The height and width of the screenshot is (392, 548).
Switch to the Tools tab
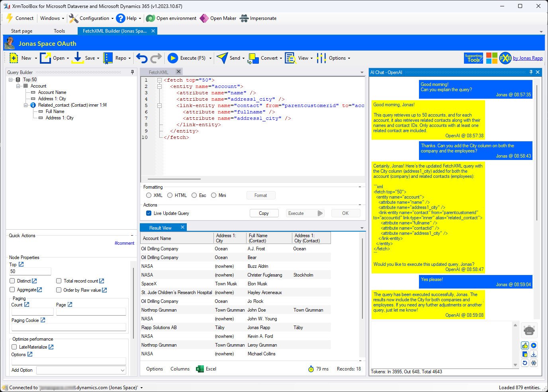(x=59, y=31)
